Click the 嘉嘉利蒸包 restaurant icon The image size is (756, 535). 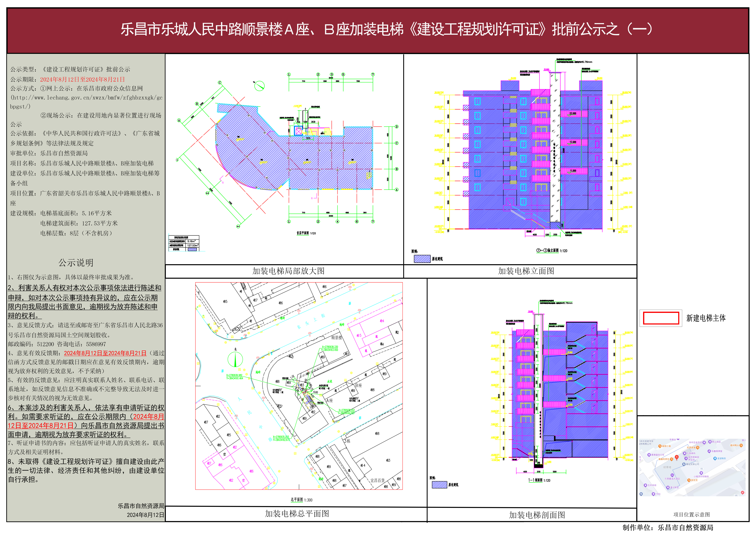pos(672,459)
